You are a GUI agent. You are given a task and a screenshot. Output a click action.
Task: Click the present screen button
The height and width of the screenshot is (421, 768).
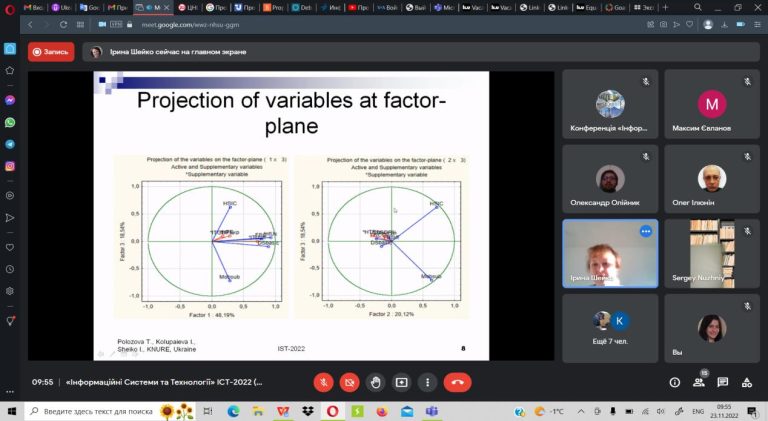tap(402, 382)
